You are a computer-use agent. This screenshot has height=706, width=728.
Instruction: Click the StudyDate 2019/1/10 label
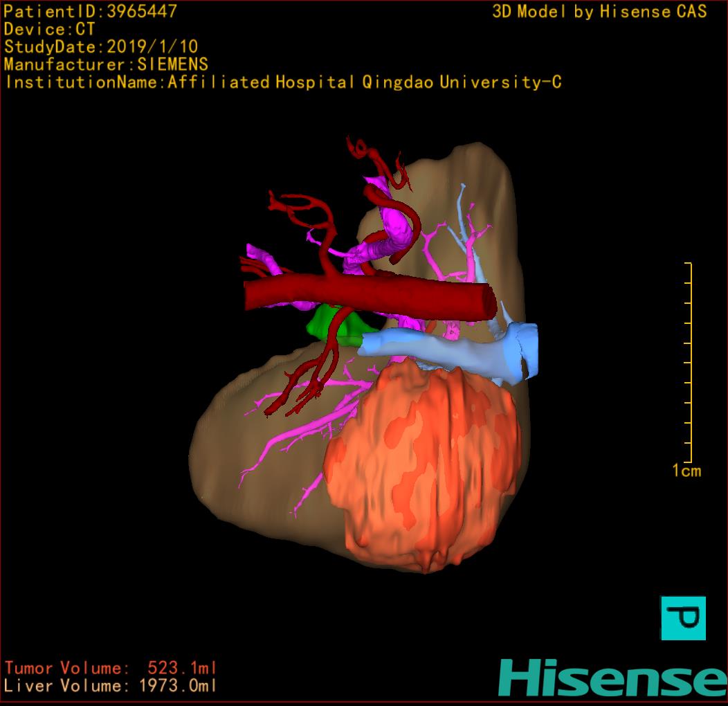pos(101,47)
